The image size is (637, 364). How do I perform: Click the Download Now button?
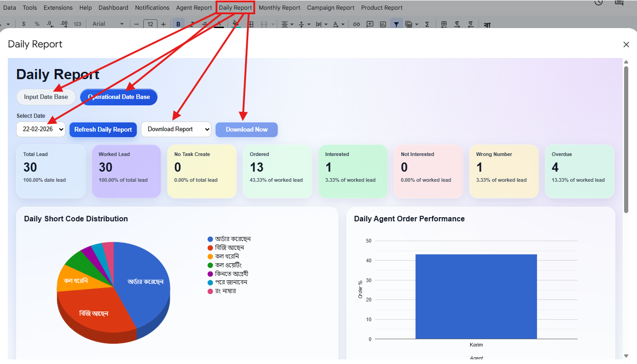[x=246, y=130]
